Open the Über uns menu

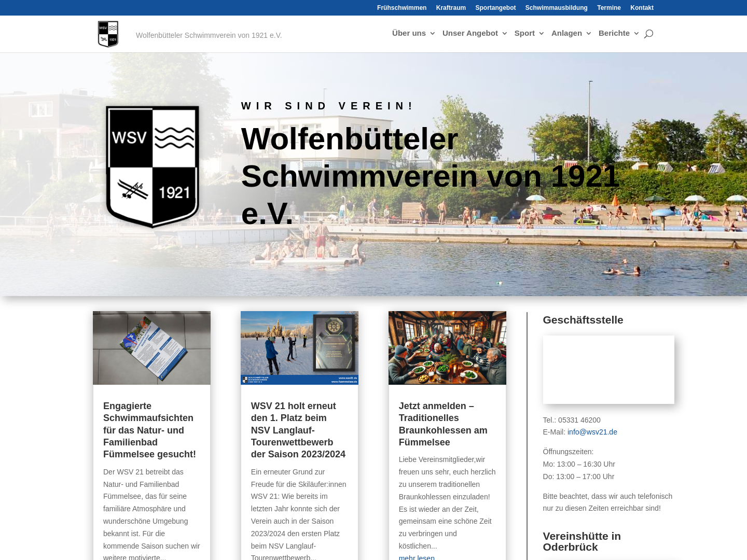click(409, 33)
